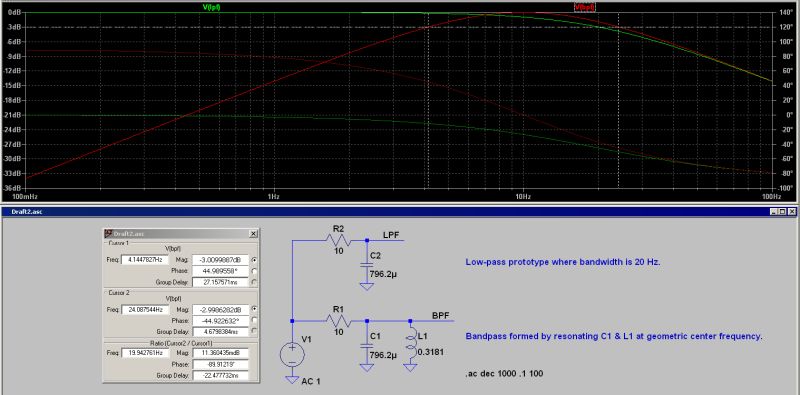Click Ratio Group Delay field -22.477732ms

pos(220,375)
